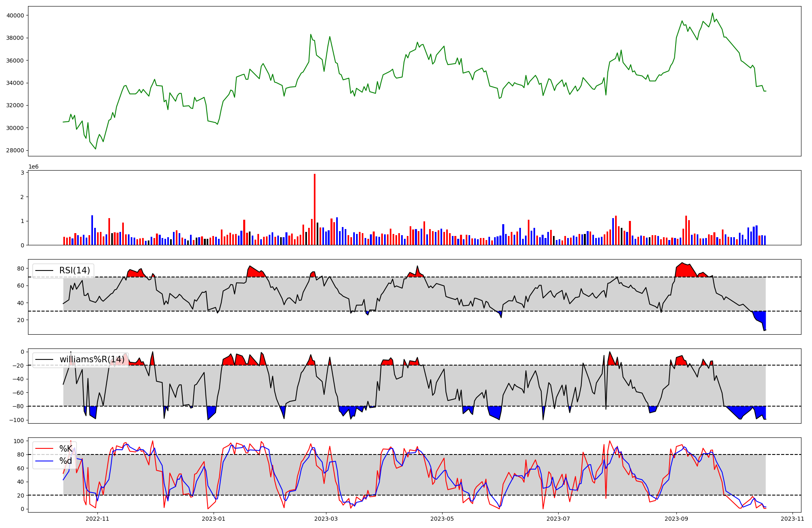Click the 34000 price axis tick label
Image resolution: width=812 pixels, height=528 pixels.
15,83
